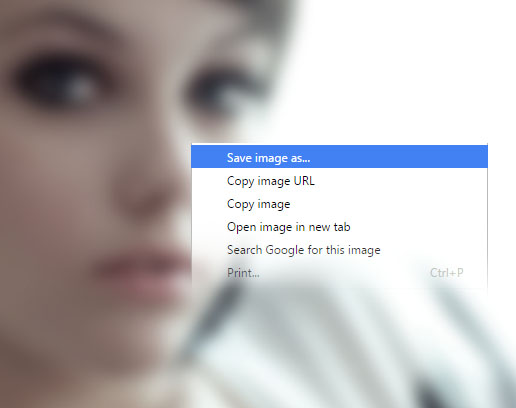Choose the 'Print...' menu entry
The image size is (516, 408).
(339, 273)
